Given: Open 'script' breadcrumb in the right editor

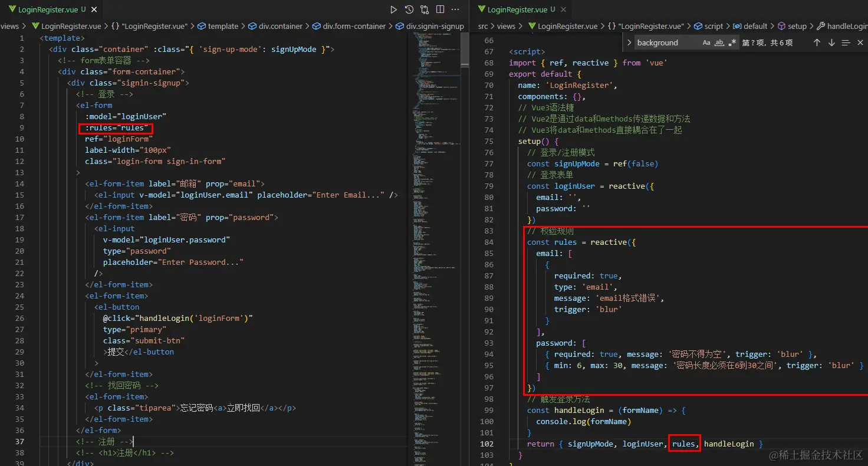Looking at the screenshot, I should click(708, 26).
